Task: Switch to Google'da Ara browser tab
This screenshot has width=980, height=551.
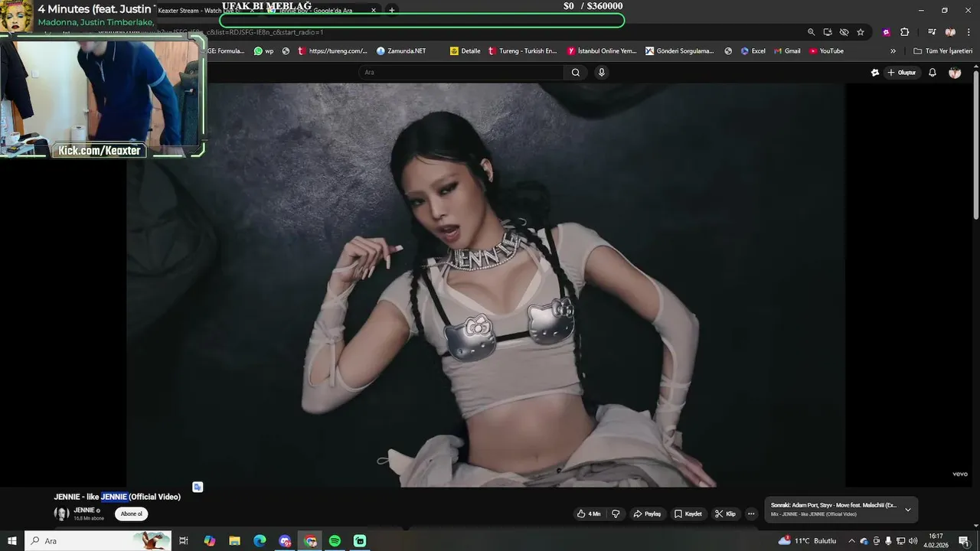Action: [x=322, y=11]
